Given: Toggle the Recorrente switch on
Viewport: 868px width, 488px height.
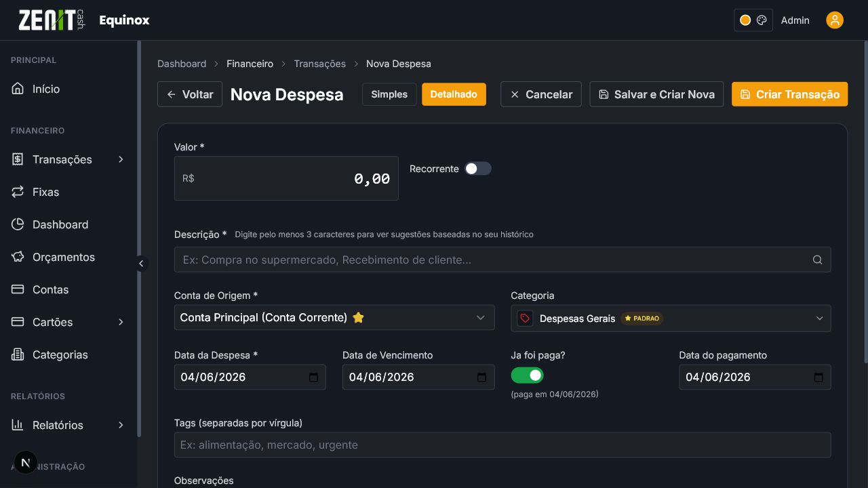Looking at the screenshot, I should 477,169.
